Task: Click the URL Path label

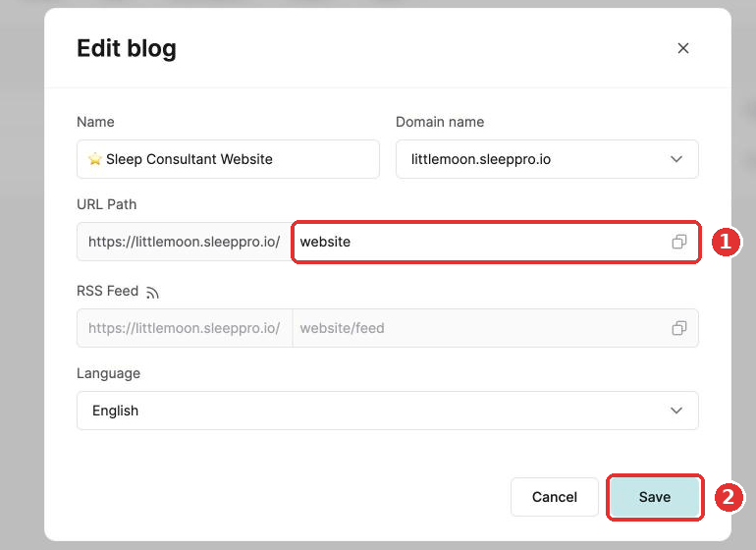Action: tap(107, 204)
